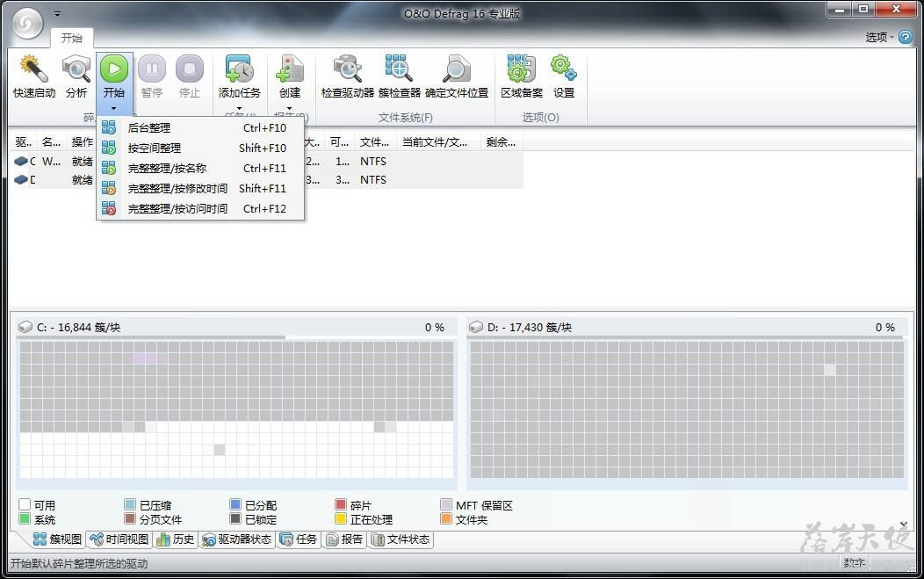Click the C: drive progress bar
Screen dimensions: 924x579
click(x=235, y=337)
